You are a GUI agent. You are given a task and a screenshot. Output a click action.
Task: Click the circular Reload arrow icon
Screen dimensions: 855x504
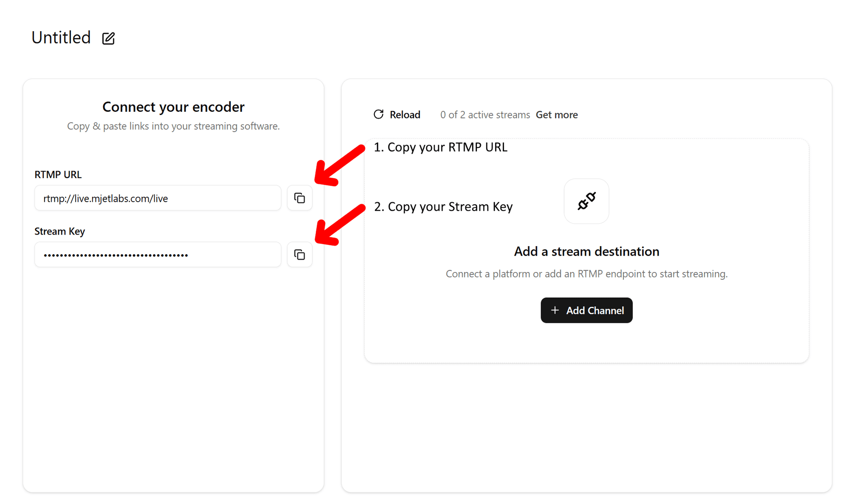coord(379,114)
